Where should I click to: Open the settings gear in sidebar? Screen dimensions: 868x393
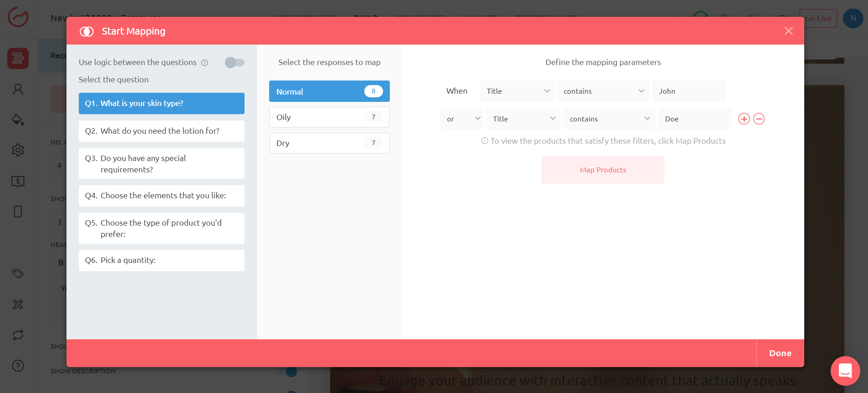coord(18,150)
